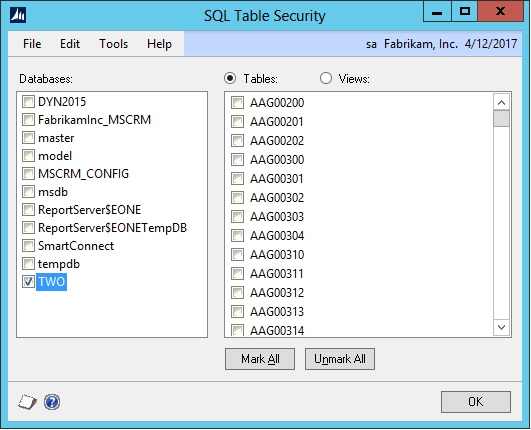Check the AAG00310 table checkbox

point(237,254)
